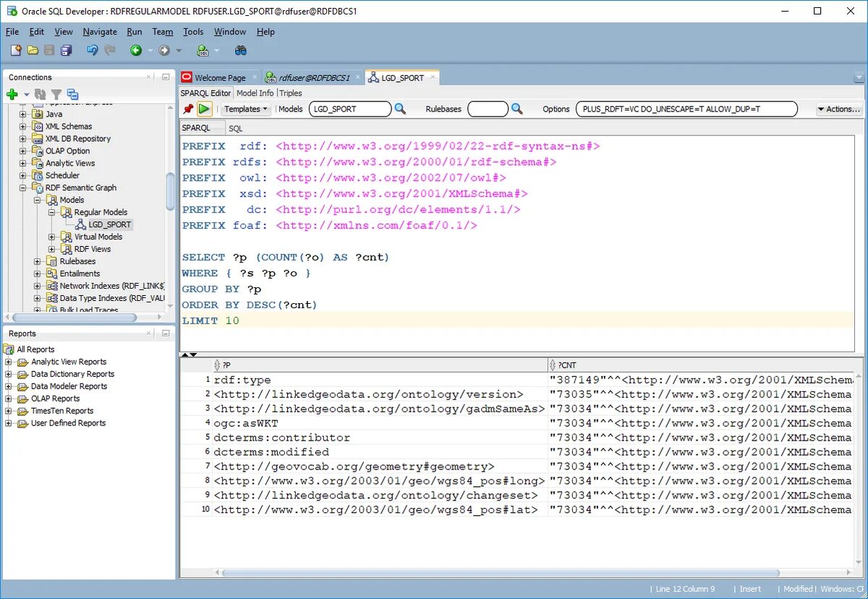Select the RDF Views tree item
Image resolution: width=868 pixels, height=599 pixels.
(x=93, y=249)
